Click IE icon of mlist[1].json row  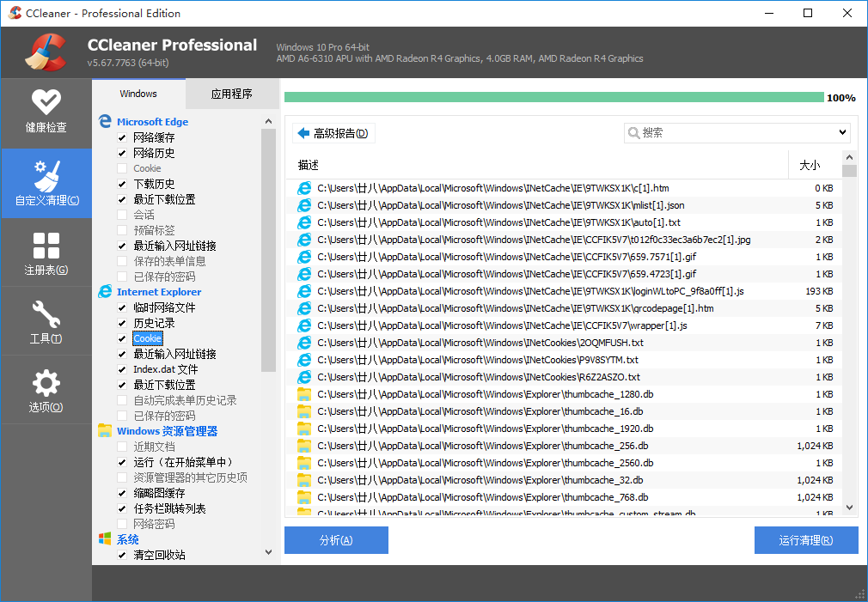click(x=304, y=205)
